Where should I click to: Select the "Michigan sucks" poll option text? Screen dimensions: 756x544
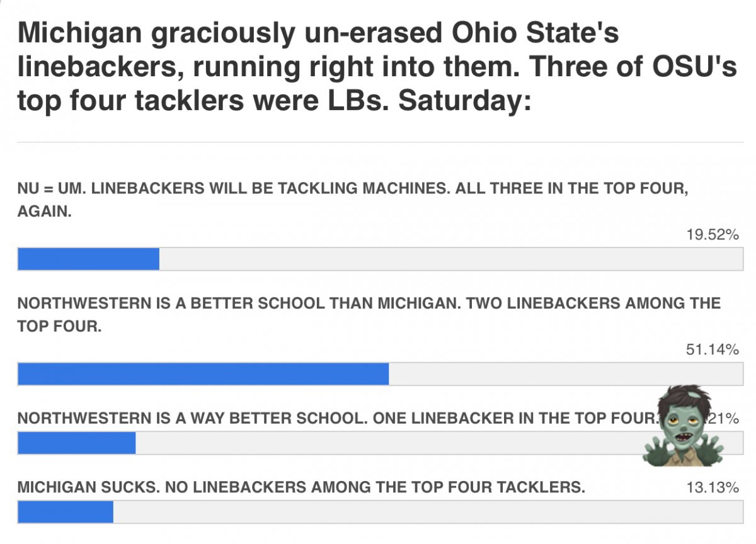[x=301, y=487]
